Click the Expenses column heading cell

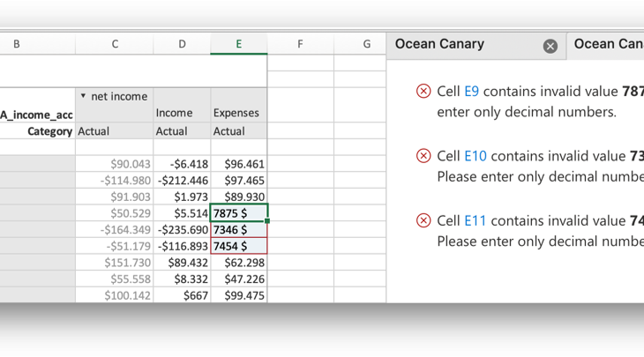238,113
